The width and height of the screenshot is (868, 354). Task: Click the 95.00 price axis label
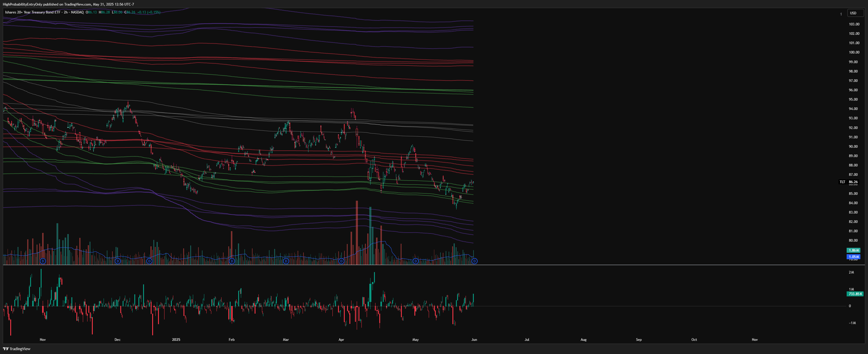click(853, 99)
